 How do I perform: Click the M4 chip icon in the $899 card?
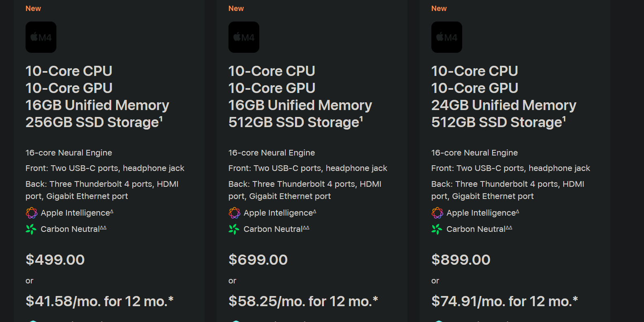point(447,37)
